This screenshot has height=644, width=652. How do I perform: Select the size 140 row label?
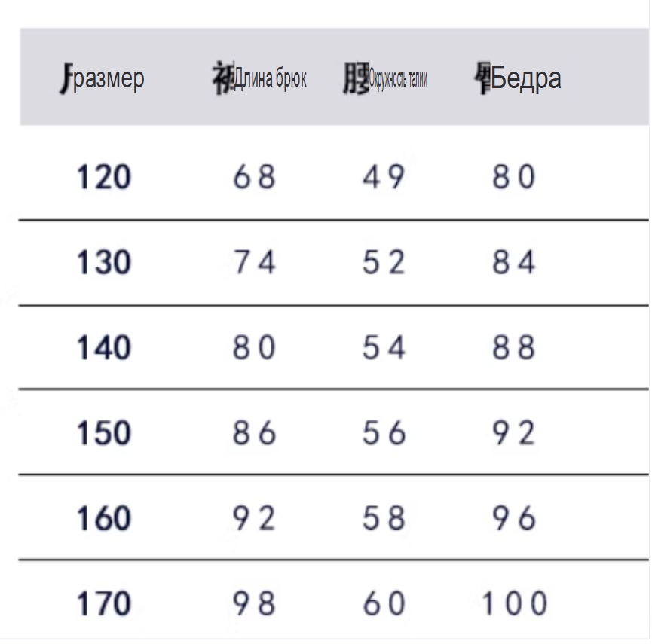click(x=104, y=348)
